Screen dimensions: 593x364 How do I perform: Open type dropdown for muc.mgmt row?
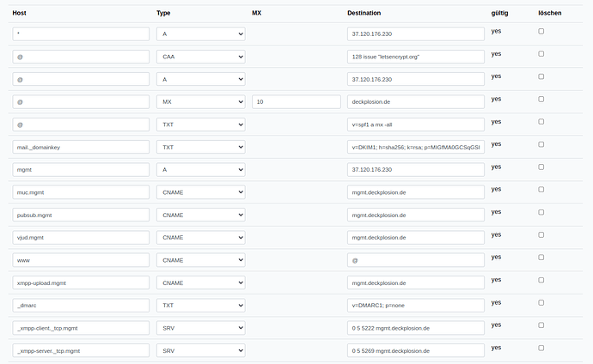click(x=201, y=192)
